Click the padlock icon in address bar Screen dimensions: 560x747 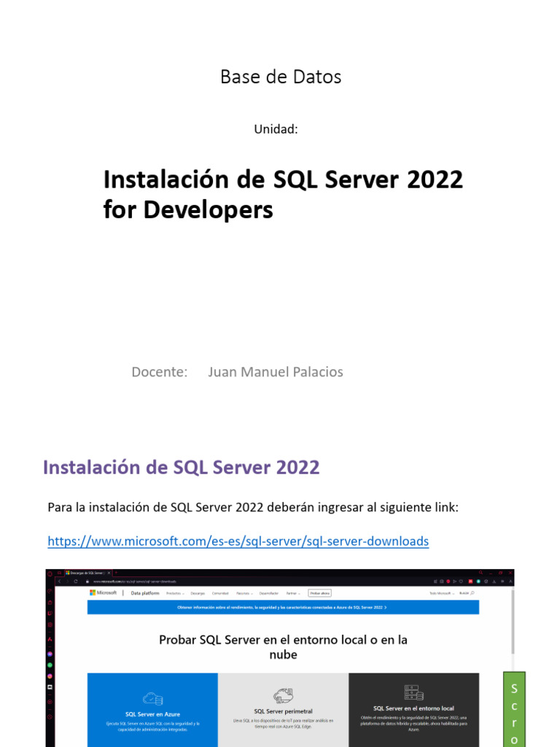(87, 581)
